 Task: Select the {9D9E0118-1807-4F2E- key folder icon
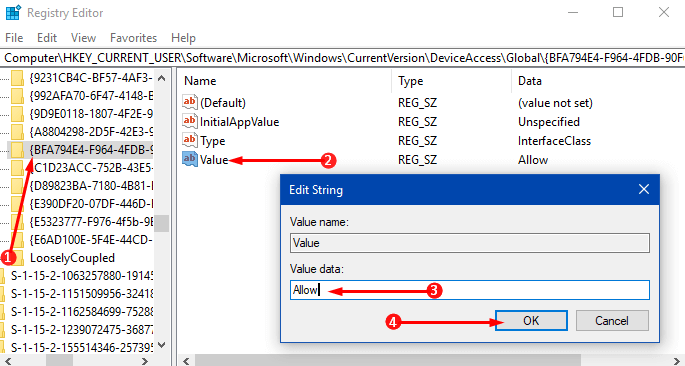pyautogui.click(x=17, y=114)
